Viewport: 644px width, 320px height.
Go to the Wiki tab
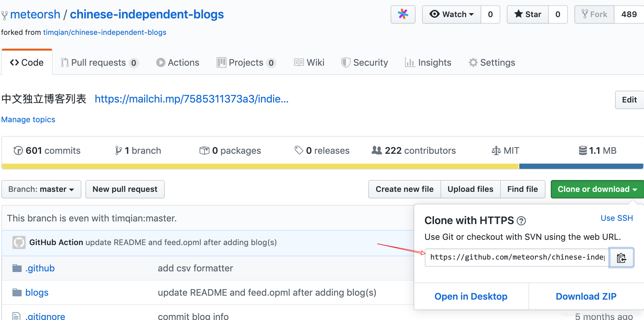(x=309, y=62)
